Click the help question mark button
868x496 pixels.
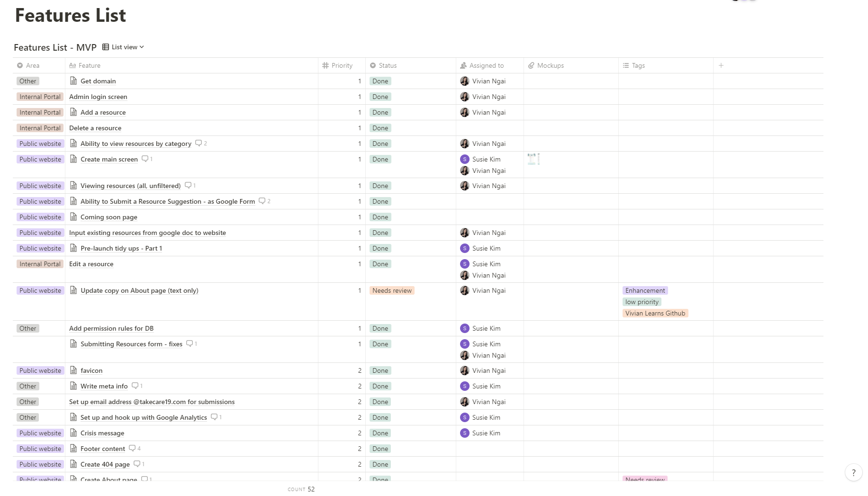coord(853,472)
